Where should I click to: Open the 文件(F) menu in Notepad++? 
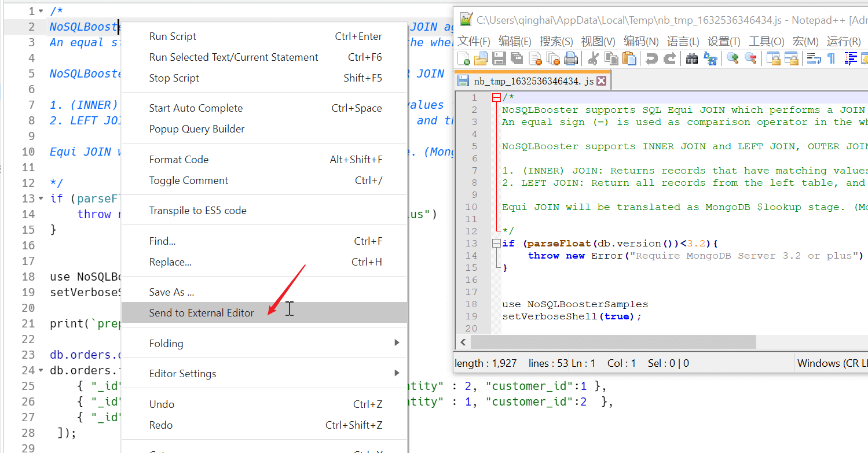coord(474,41)
